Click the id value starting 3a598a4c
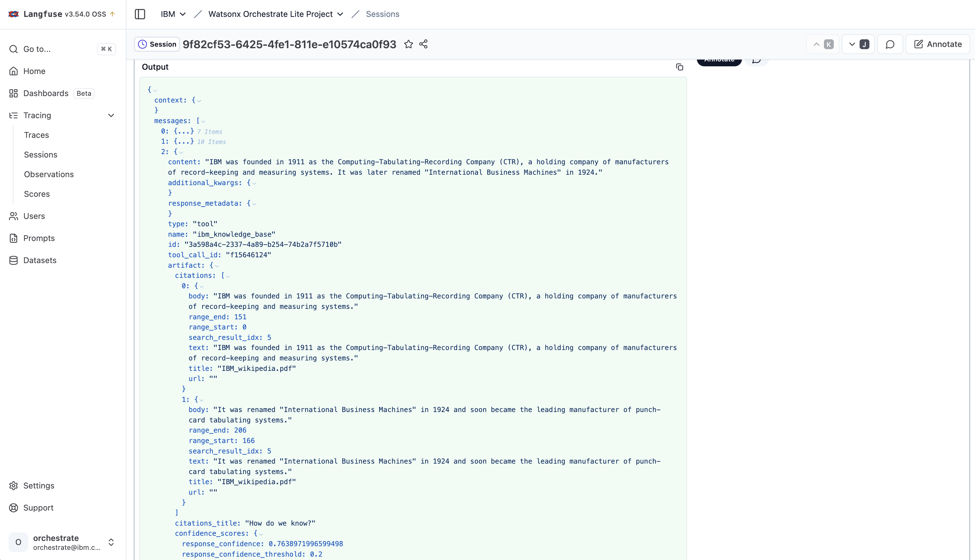This screenshot has width=975, height=560. (x=263, y=245)
